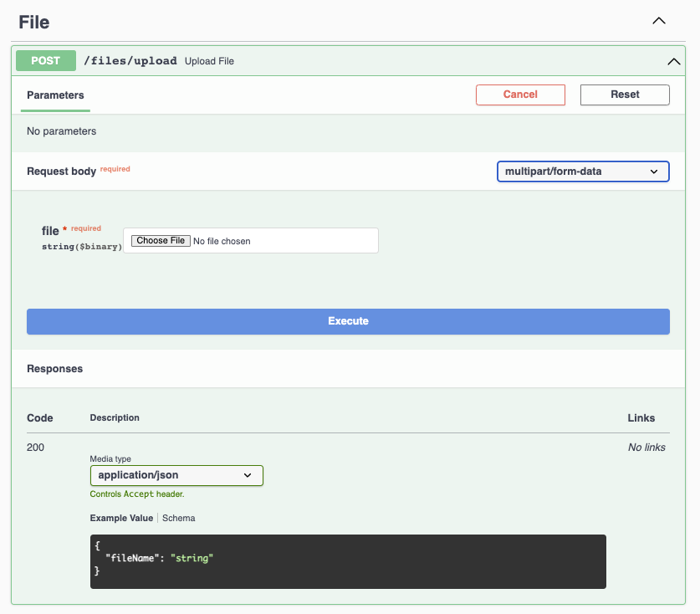Click the /files/upload endpoint path
700x614 pixels.
tap(130, 61)
